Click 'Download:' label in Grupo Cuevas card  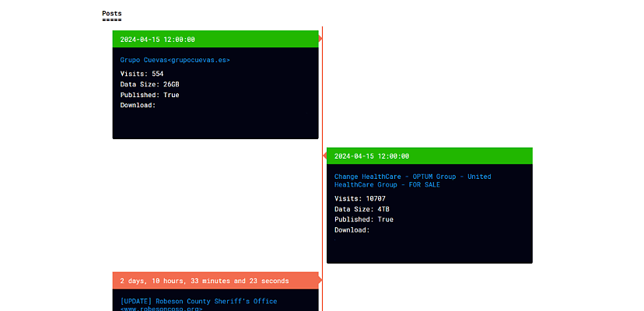click(x=138, y=105)
